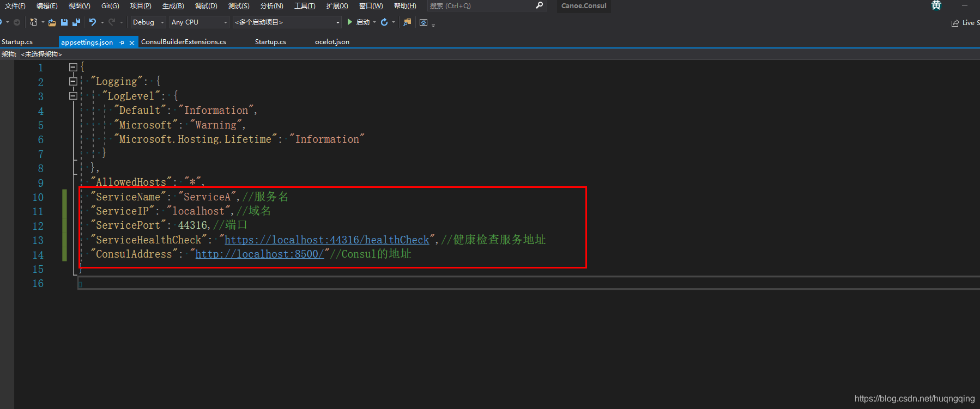Viewport: 980px width, 409px height.
Task: Follow the http://localhost:8500/ link
Action: click(259, 254)
